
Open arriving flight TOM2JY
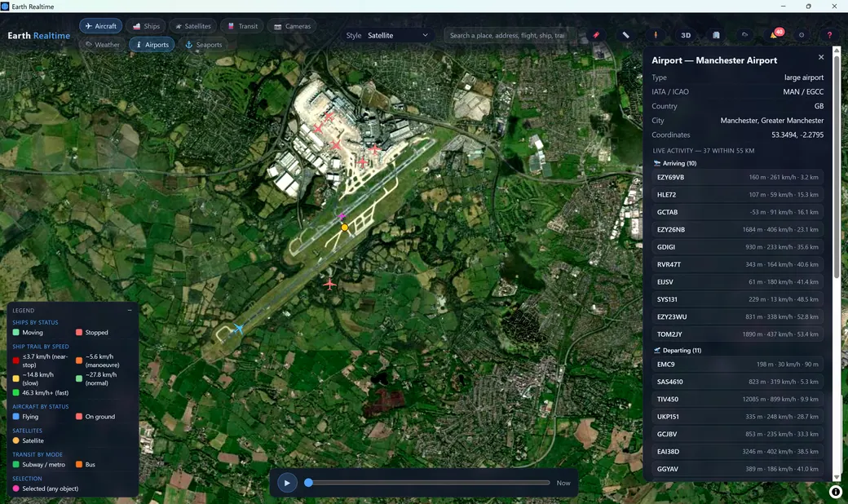point(738,334)
